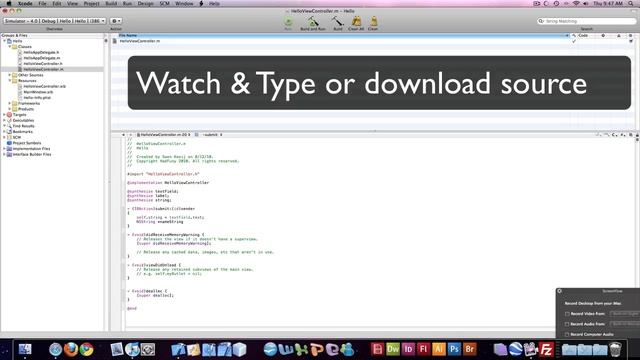Select HelloAppDelegate.h in the Classes folder
640x360 pixels.
coord(41,52)
